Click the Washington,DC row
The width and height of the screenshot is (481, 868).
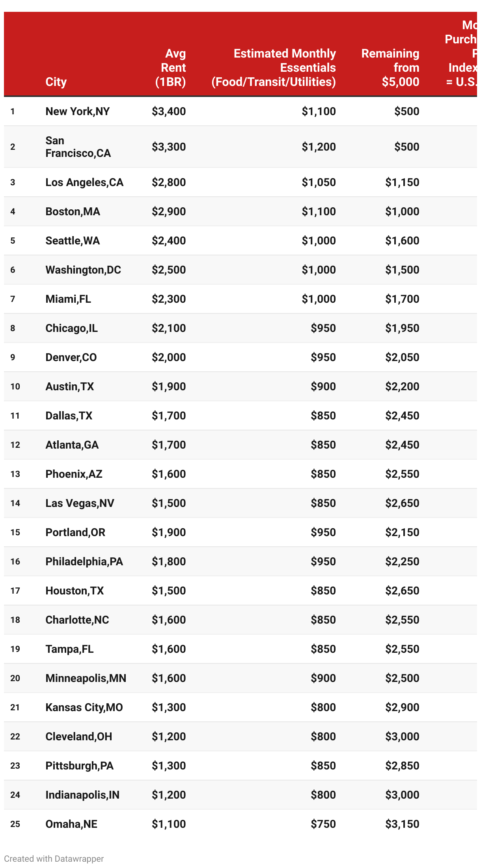tap(240, 270)
